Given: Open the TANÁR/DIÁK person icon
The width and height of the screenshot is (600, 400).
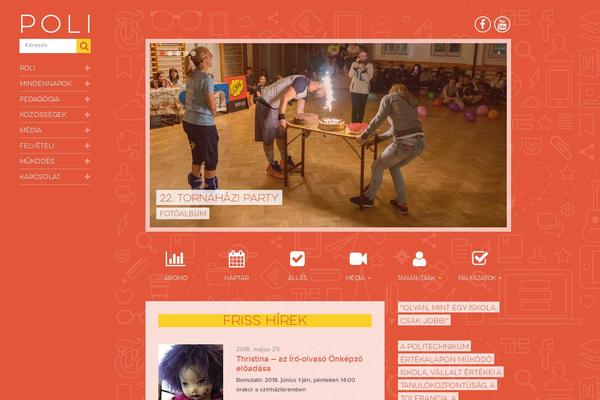Looking at the screenshot, I should point(419,259).
